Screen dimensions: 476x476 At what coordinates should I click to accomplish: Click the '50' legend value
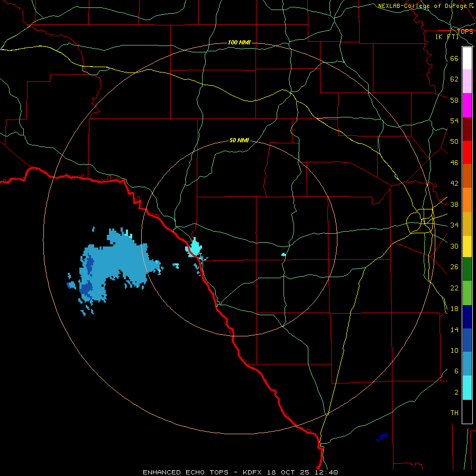[454, 142]
